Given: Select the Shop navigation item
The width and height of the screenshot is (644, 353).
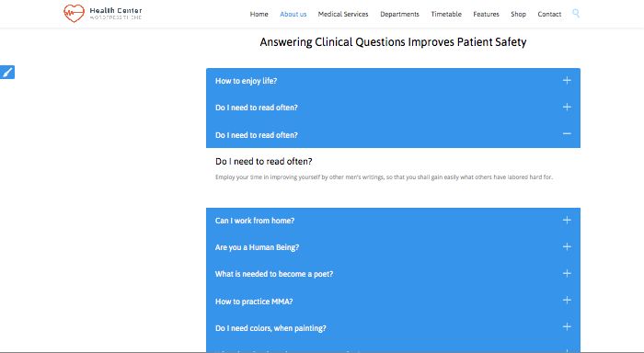Looking at the screenshot, I should point(518,14).
